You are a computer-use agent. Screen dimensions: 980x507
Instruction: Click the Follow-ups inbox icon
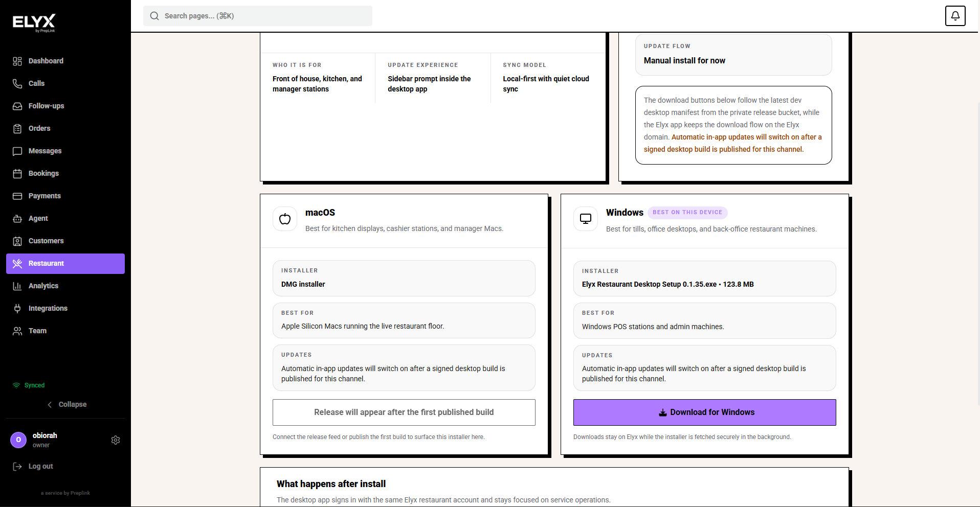tap(17, 106)
